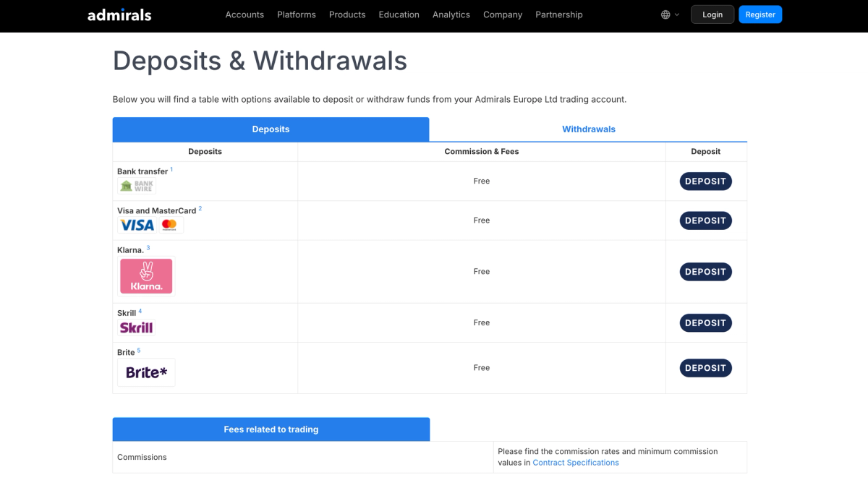Click Deposit button for Klarna

click(706, 272)
